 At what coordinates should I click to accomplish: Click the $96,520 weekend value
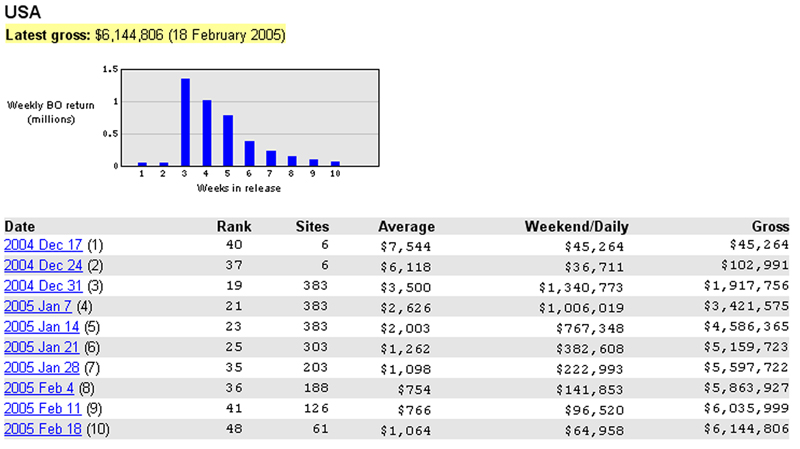click(x=594, y=410)
